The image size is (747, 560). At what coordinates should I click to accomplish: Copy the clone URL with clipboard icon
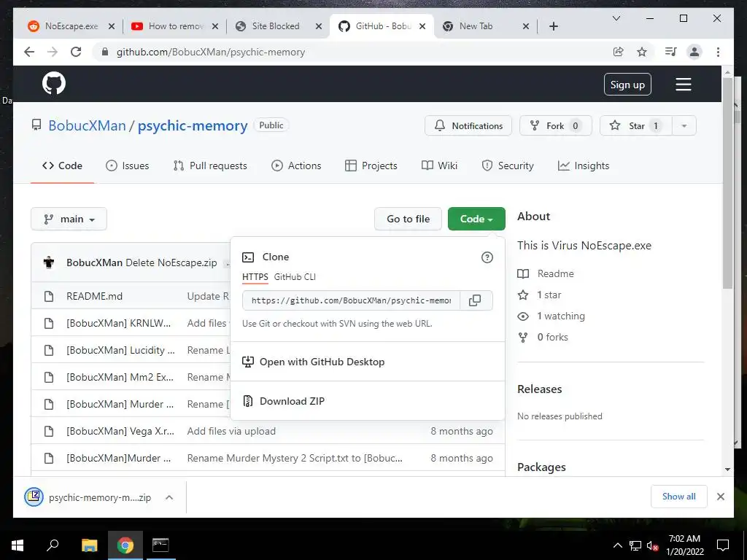(x=475, y=300)
